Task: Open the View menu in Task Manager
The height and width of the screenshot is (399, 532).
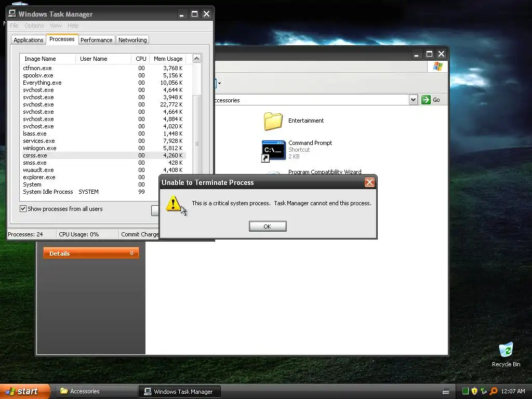Action: 56,25
